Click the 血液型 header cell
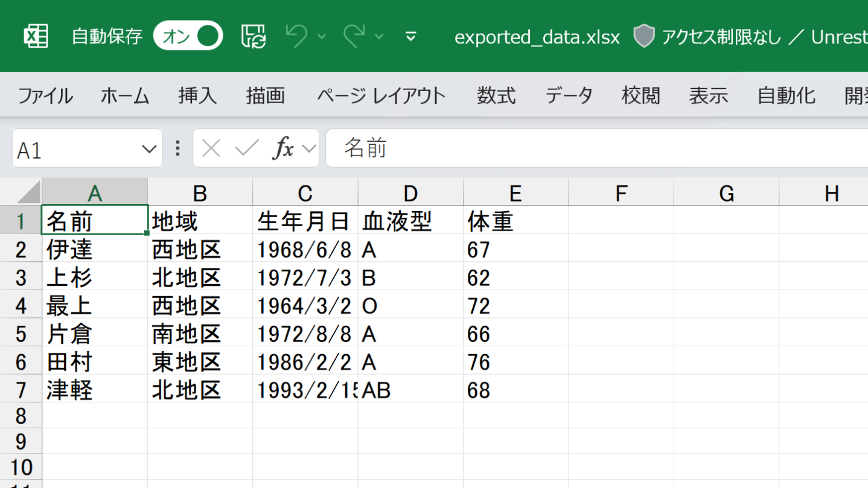This screenshot has width=868, height=488. tap(410, 220)
